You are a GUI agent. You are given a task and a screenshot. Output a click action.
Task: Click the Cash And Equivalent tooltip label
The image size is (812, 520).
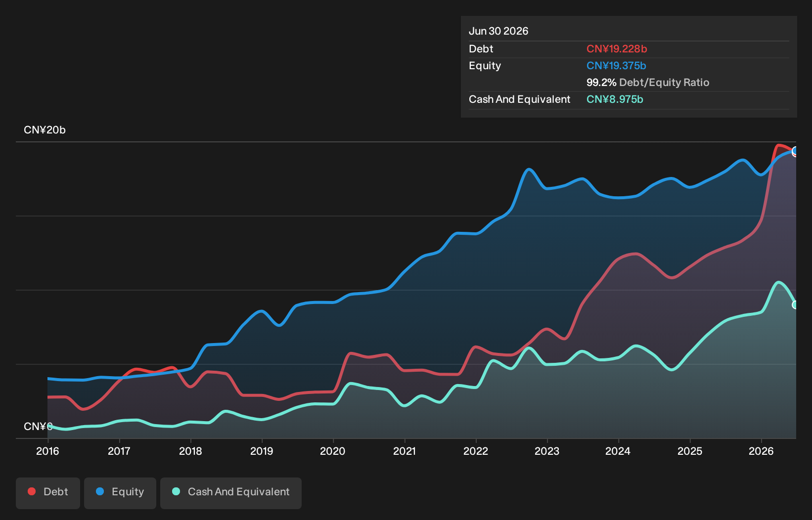pyautogui.click(x=519, y=99)
